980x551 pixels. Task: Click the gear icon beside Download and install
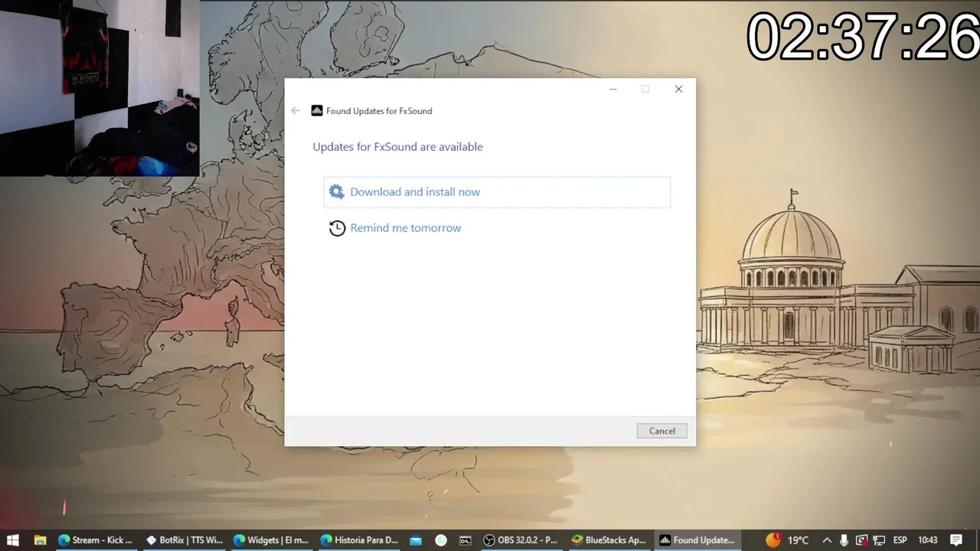click(336, 192)
